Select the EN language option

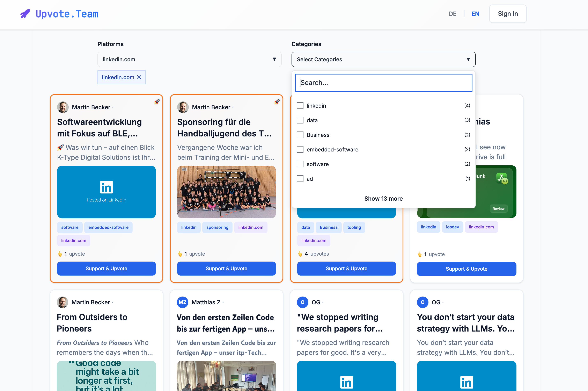coord(475,14)
